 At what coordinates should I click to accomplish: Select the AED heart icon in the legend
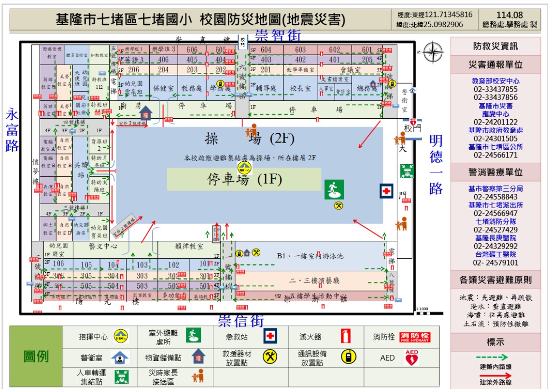[x=411, y=358]
